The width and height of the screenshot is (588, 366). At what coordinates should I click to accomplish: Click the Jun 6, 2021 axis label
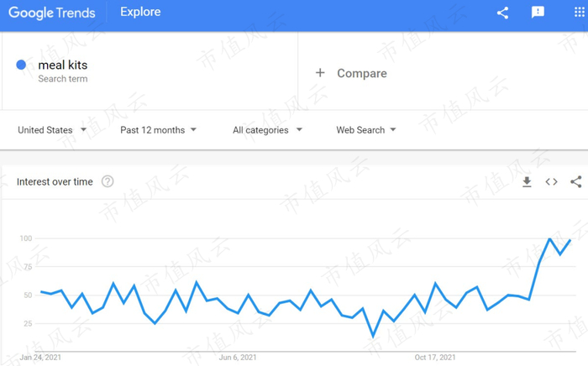coord(238,357)
